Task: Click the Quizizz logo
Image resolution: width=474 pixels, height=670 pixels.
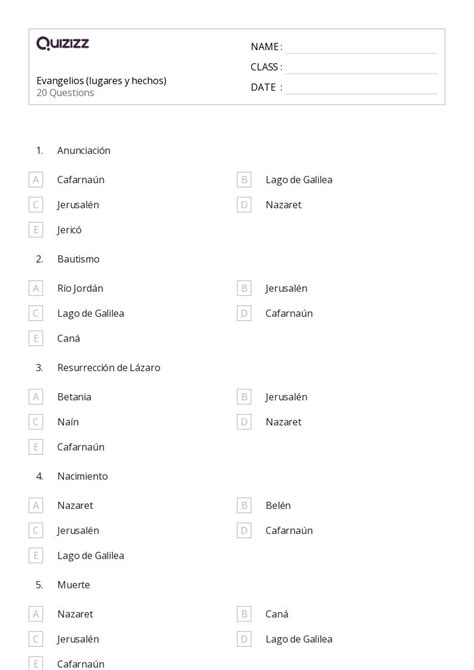Action: click(63, 43)
